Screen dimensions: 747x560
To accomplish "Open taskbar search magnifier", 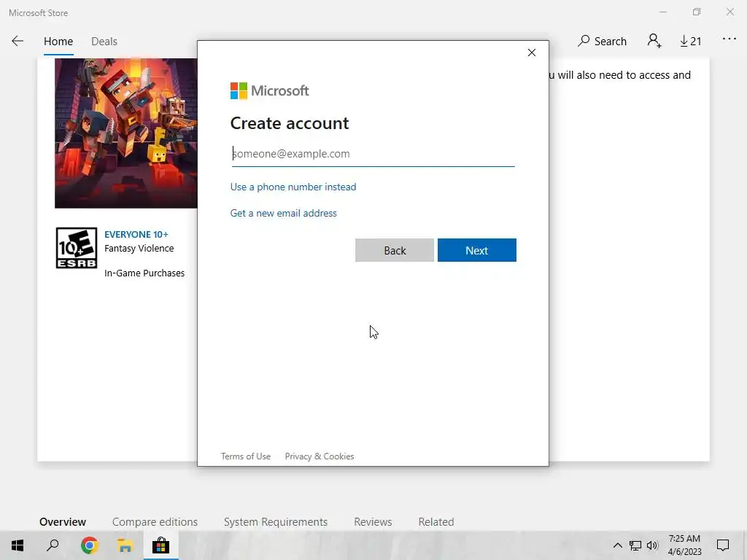I will 53,545.
